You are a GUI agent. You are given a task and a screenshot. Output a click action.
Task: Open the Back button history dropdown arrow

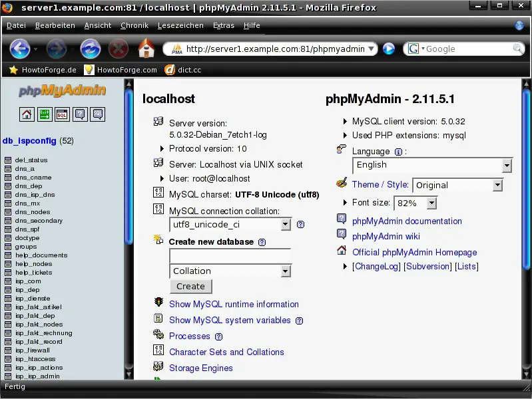[x=35, y=49]
